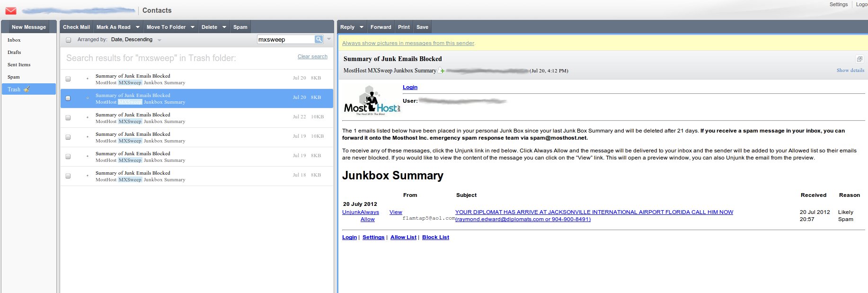Check the box for the Jul 18 message
The width and height of the screenshot is (868, 293).
pos(68,176)
